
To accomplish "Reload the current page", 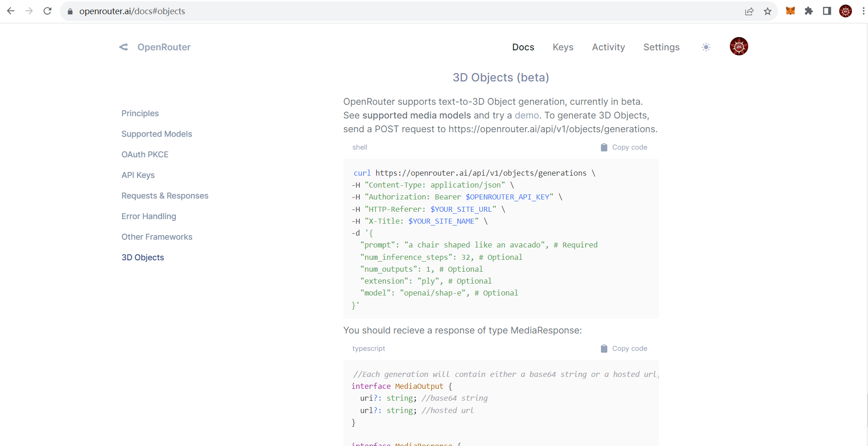I will coord(48,11).
